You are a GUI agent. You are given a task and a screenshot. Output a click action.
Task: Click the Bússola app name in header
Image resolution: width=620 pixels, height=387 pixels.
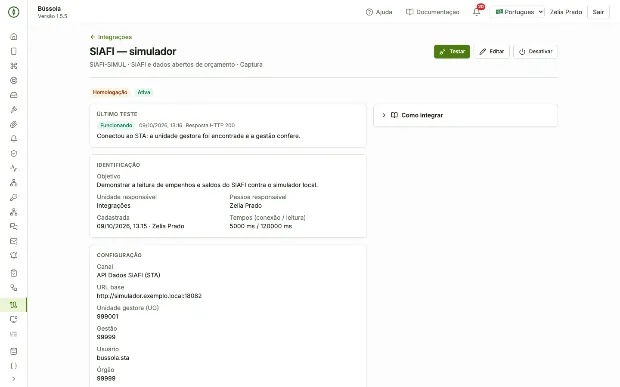click(x=49, y=9)
